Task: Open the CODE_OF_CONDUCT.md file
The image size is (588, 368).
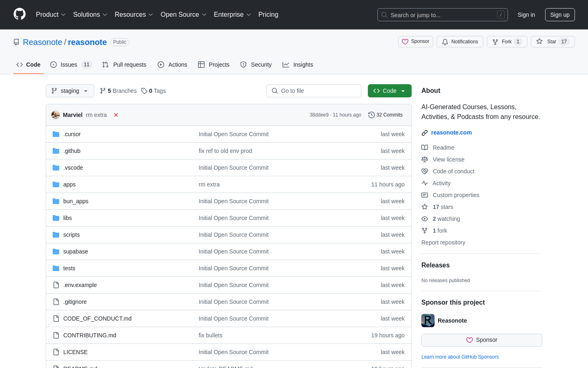Action: pyautogui.click(x=97, y=319)
